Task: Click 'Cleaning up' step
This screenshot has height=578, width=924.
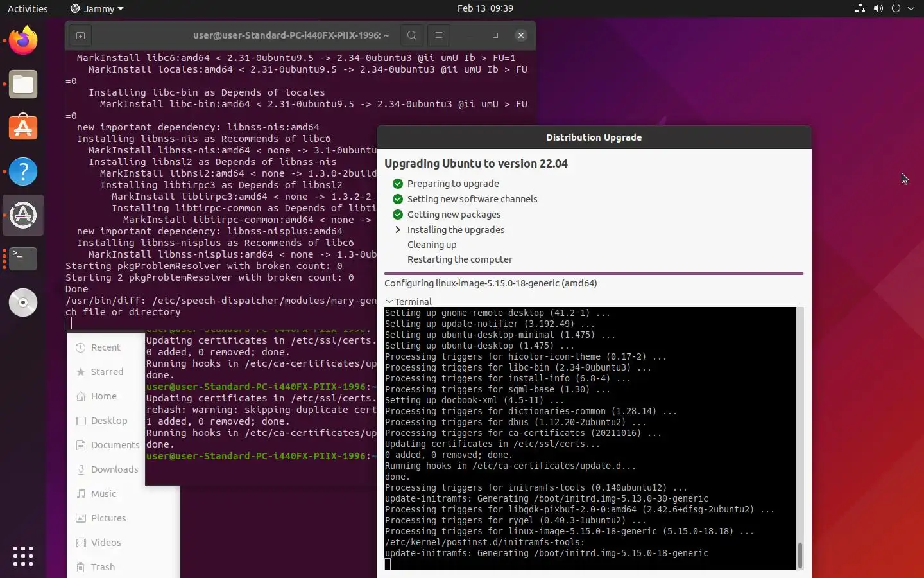Action: point(432,245)
